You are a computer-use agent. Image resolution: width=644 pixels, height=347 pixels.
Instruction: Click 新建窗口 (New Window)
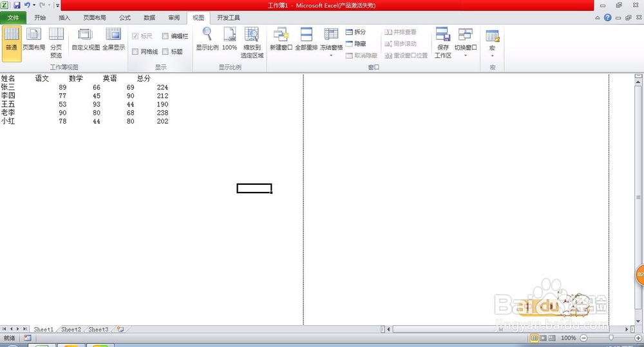point(281,39)
